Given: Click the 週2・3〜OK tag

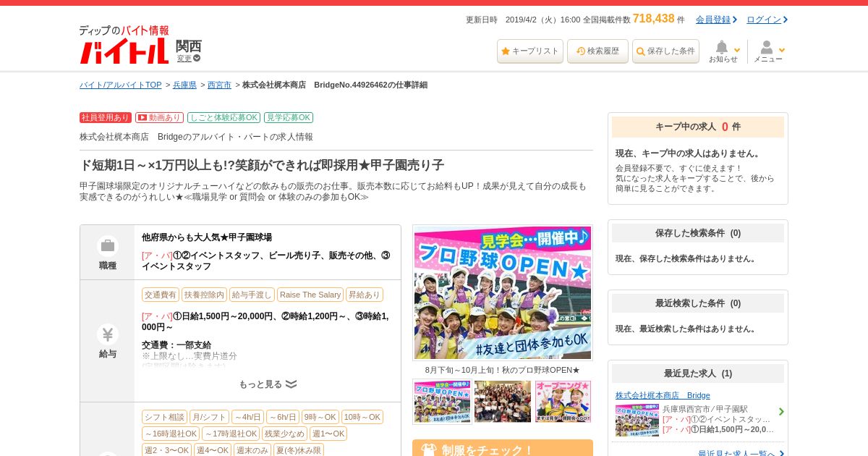Looking at the screenshot, I should click(x=166, y=450).
